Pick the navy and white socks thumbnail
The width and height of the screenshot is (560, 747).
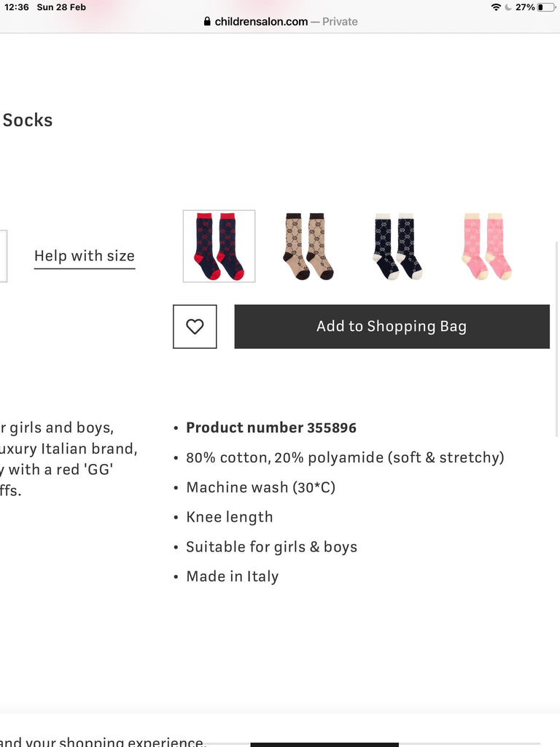click(397, 246)
